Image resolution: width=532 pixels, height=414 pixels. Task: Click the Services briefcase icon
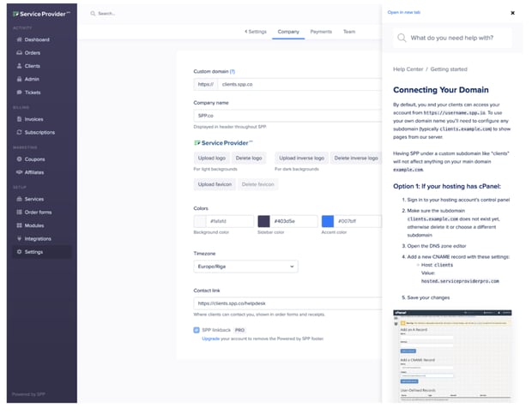[20, 199]
